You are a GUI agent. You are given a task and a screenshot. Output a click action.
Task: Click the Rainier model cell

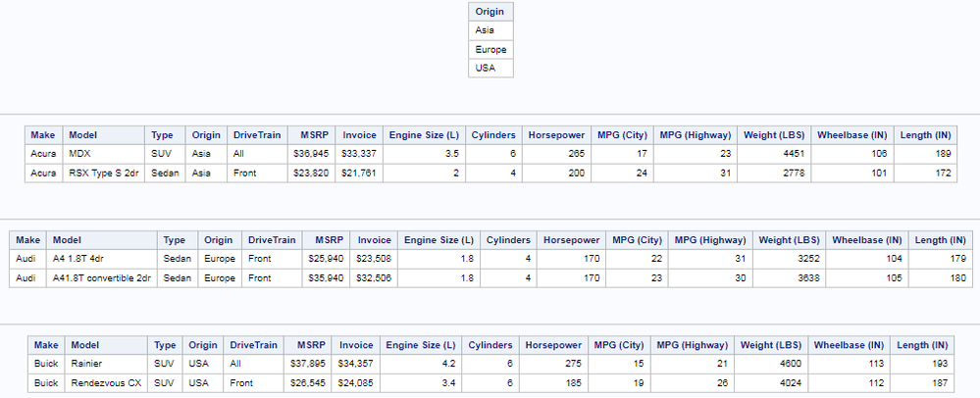pyautogui.click(x=106, y=364)
